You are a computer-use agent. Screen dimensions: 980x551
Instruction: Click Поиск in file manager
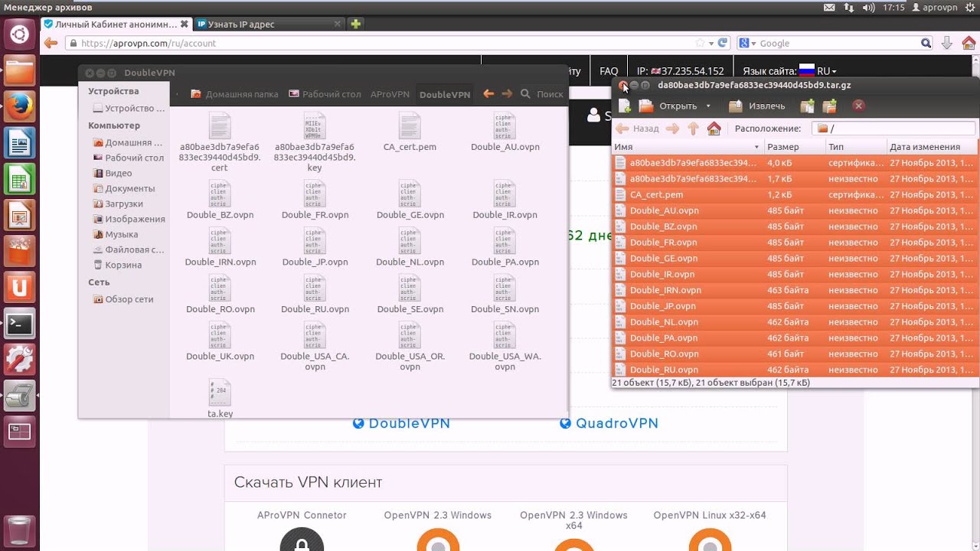coord(542,94)
